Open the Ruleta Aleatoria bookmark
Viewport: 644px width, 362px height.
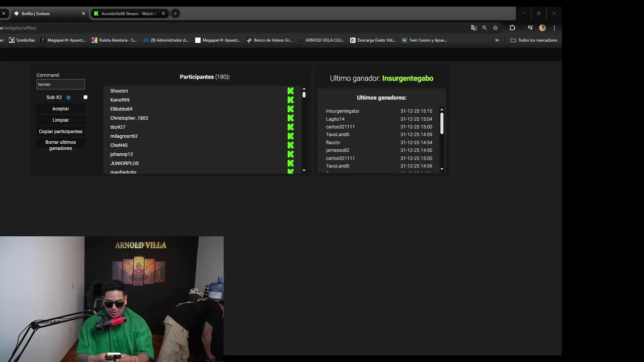tap(114, 40)
